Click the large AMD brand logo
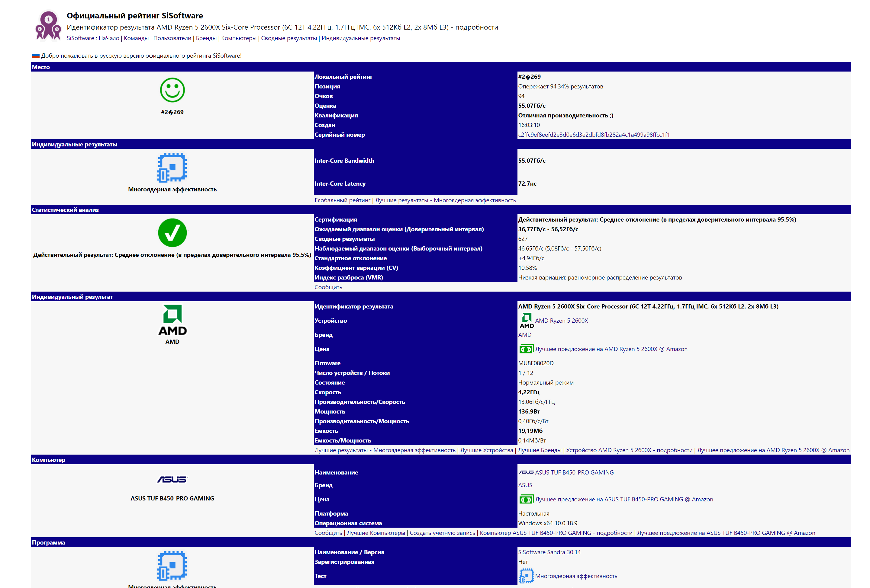870x588 pixels. (x=172, y=320)
